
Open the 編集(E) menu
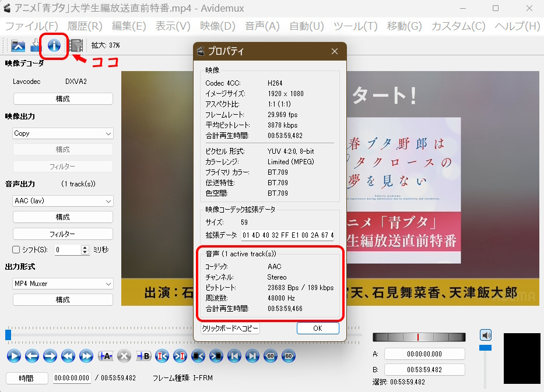[x=129, y=26]
